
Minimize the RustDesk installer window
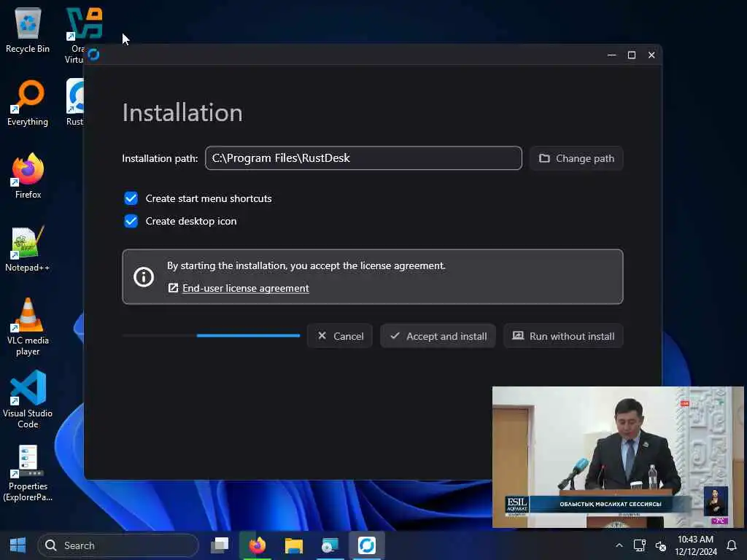pyautogui.click(x=612, y=55)
